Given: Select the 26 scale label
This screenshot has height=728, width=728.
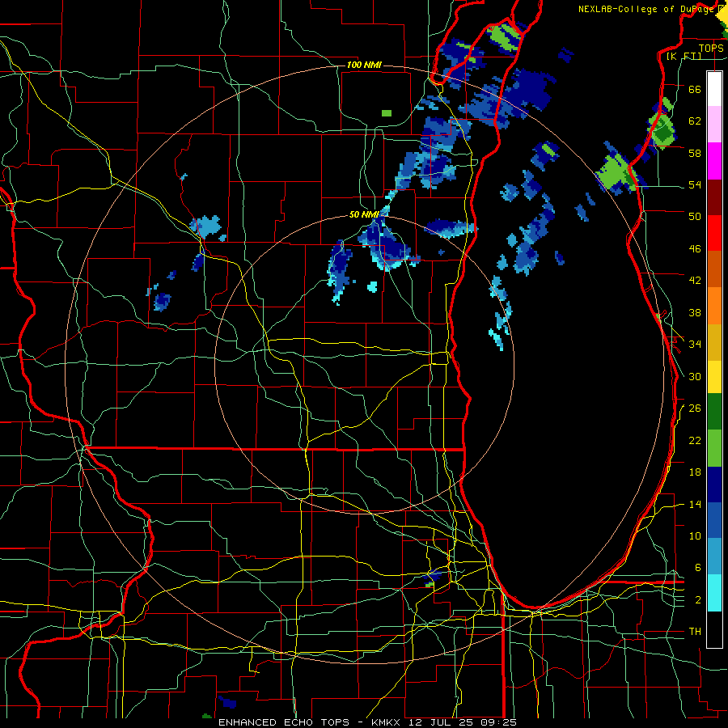Looking at the screenshot, I should [695, 408].
